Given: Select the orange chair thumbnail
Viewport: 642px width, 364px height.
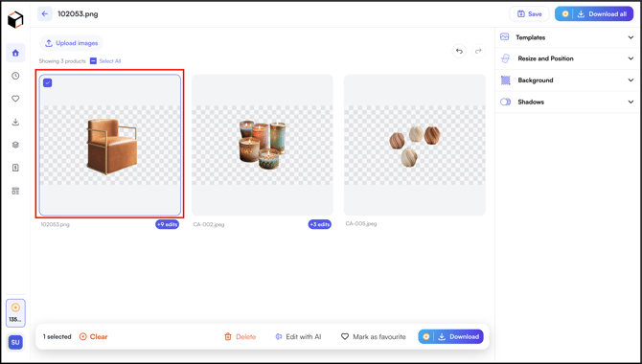Looking at the screenshot, I should (x=110, y=145).
